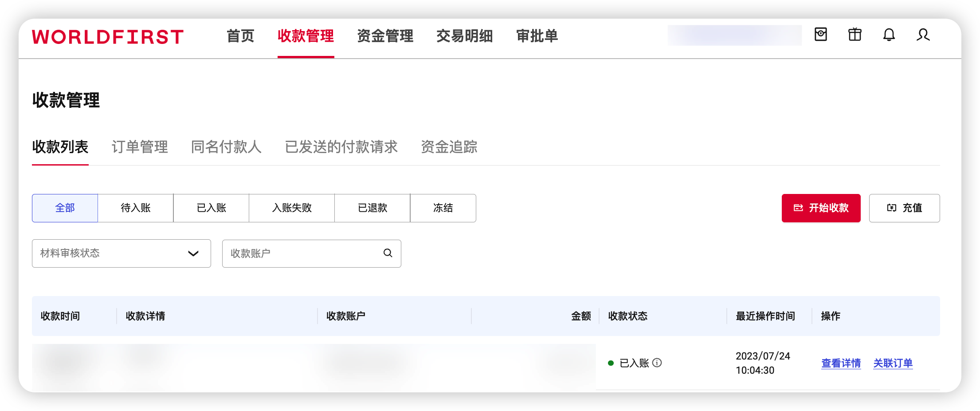
Task: Open the notifications bell icon
Action: coord(889,35)
